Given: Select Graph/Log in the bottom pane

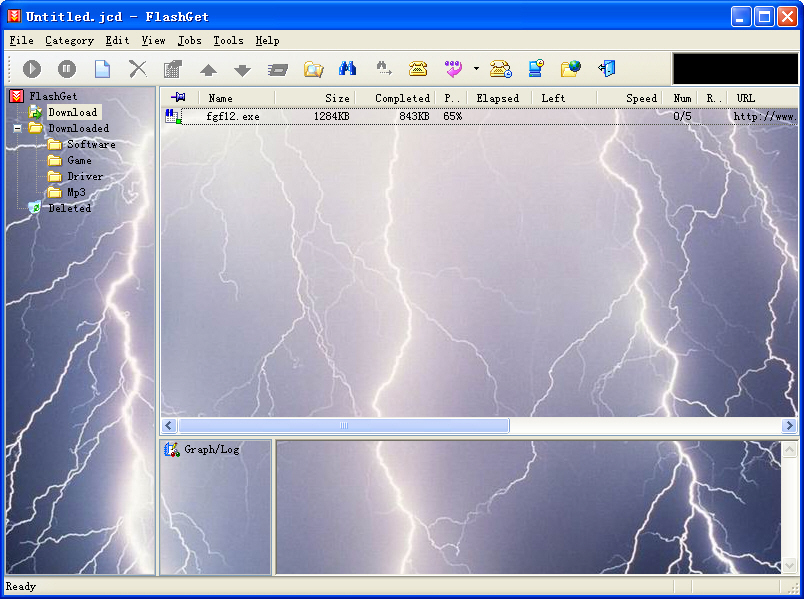Looking at the screenshot, I should 212,449.
